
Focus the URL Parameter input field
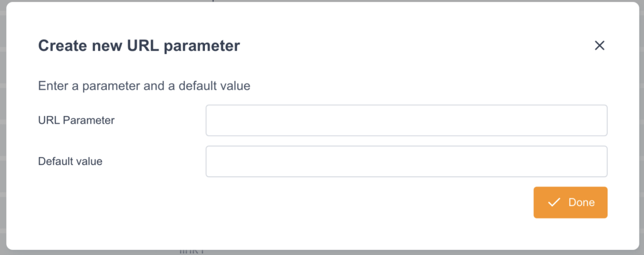coord(406,121)
